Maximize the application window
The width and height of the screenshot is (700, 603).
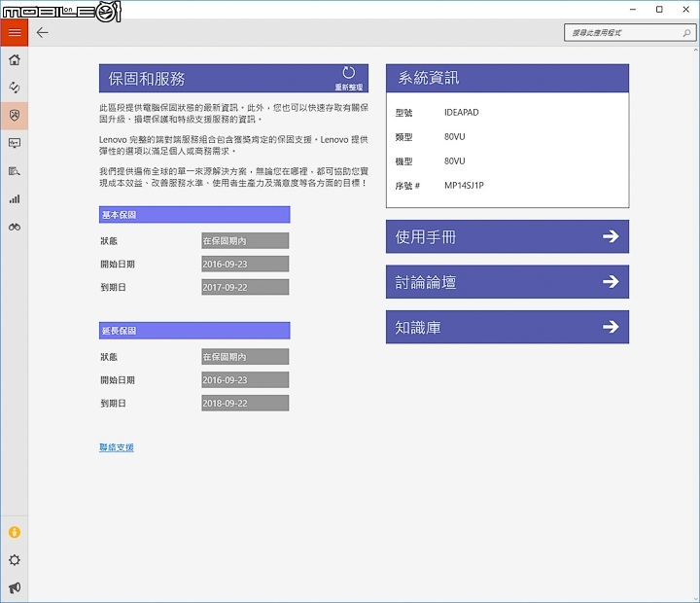(x=659, y=10)
